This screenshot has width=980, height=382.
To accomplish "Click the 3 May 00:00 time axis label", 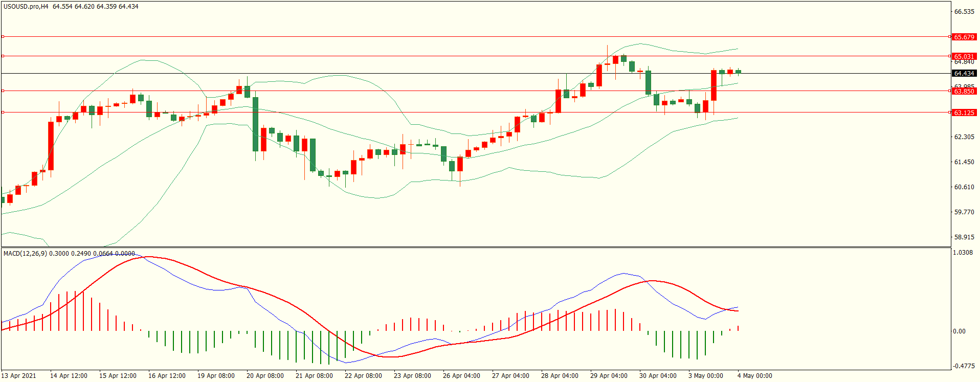I will [x=705, y=376].
